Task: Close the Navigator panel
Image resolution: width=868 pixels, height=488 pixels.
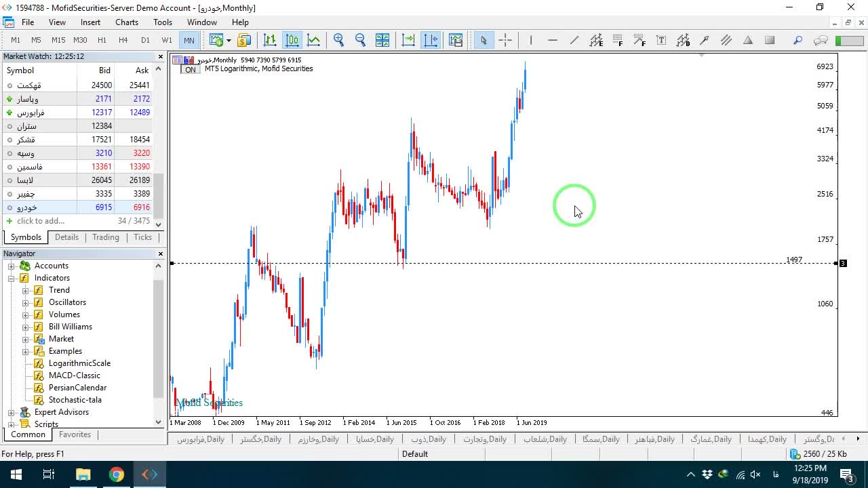Action: tap(161, 253)
